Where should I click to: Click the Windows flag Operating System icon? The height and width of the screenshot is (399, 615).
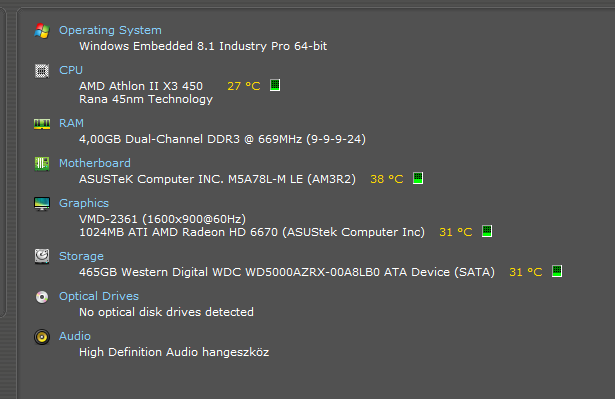[42, 31]
